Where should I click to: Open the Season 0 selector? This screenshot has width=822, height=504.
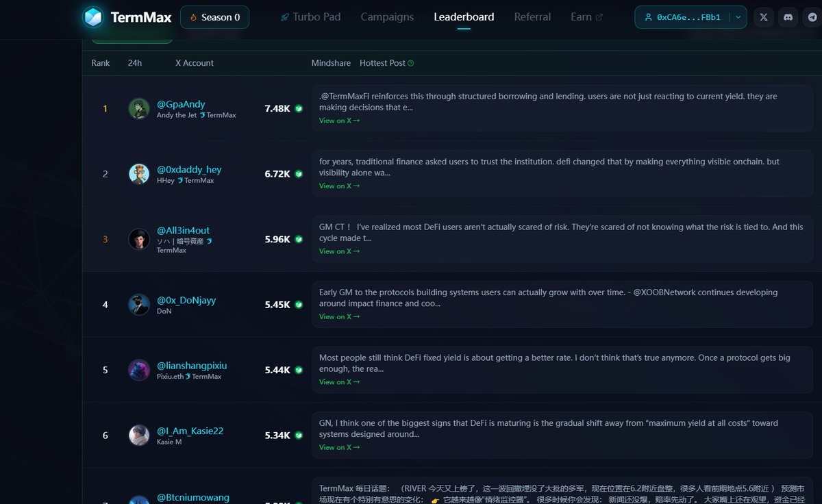pyautogui.click(x=214, y=17)
